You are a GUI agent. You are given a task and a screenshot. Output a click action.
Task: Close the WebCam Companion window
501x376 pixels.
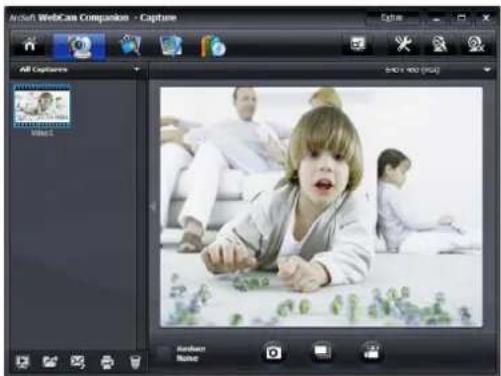click(486, 18)
